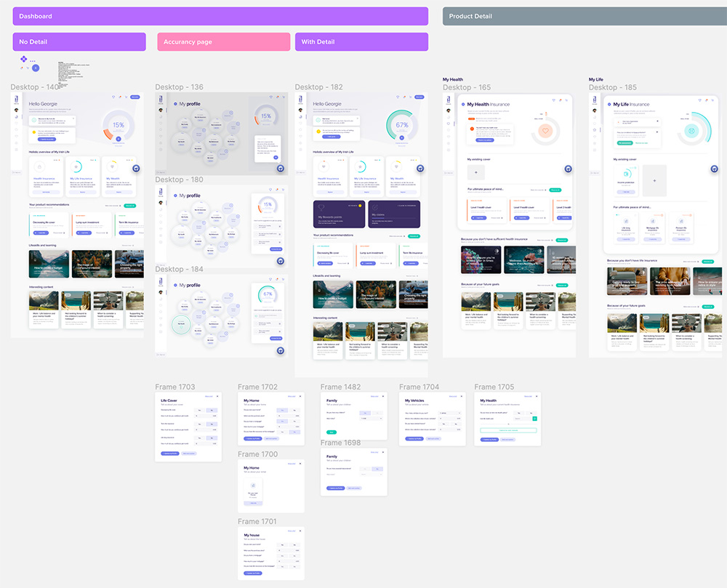Select the Frame 1700 label
Image resolution: width=727 pixels, height=588 pixels.
tap(257, 454)
